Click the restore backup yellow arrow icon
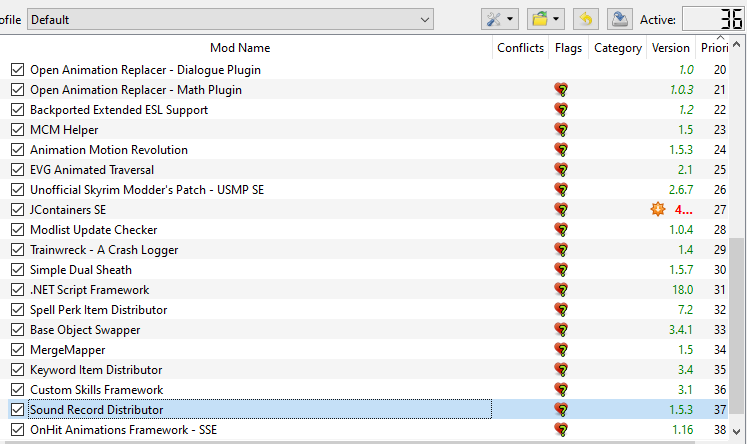The image size is (747, 444). (585, 20)
